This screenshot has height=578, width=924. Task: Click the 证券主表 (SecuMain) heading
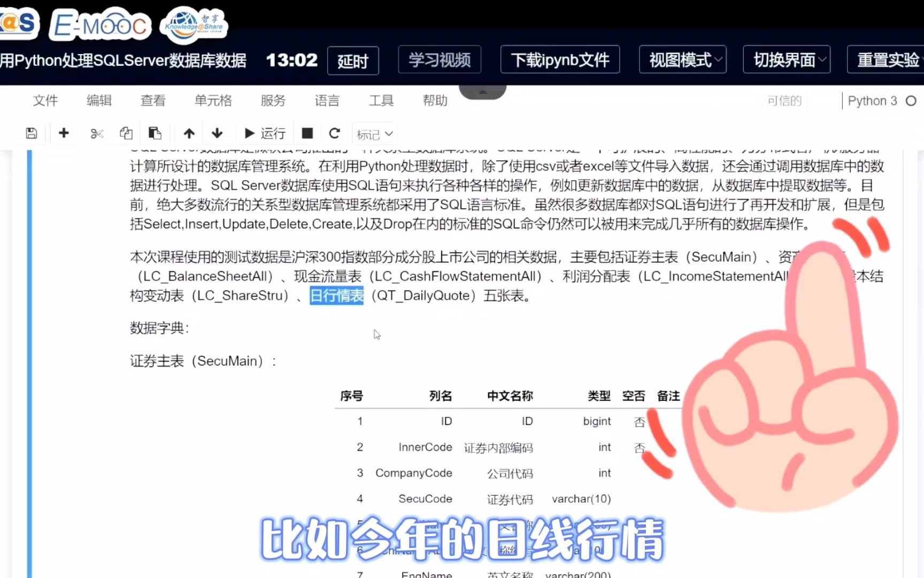click(x=203, y=361)
